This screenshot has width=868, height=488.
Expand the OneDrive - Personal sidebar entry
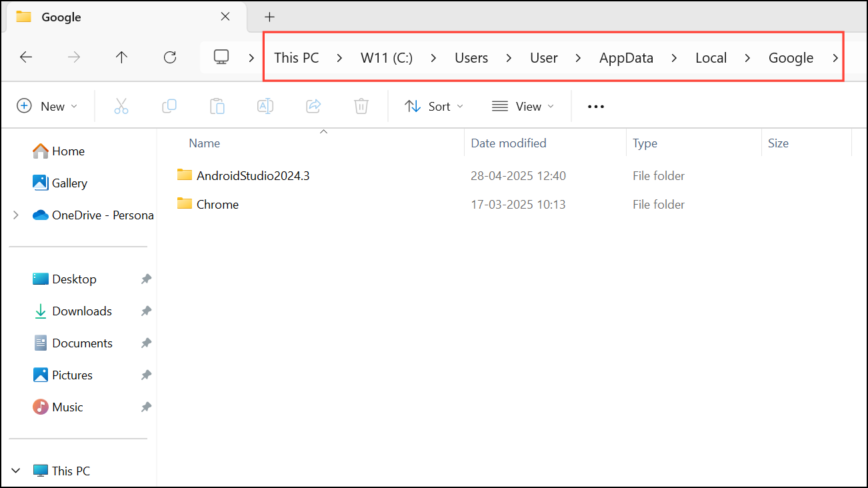15,215
